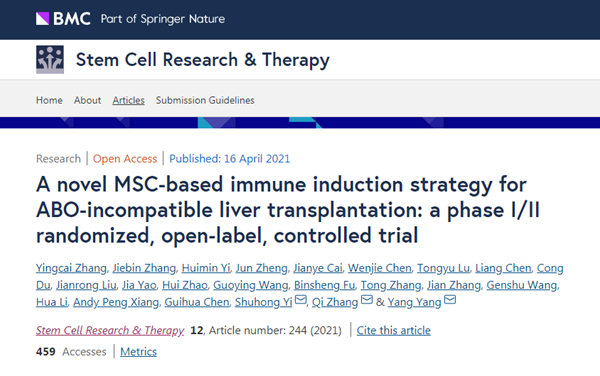Screen dimensions: 600x376
Task: Open the Metrics link
Action: (139, 352)
